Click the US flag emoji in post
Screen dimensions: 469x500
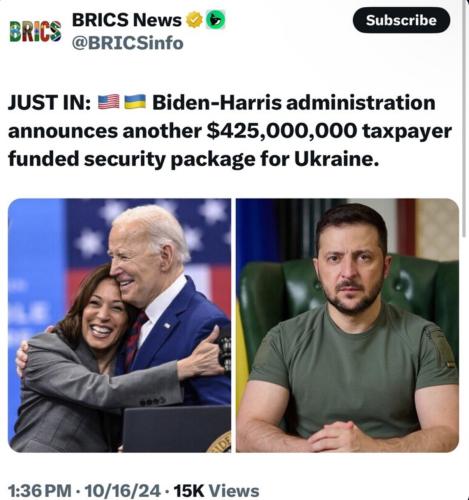tap(109, 102)
